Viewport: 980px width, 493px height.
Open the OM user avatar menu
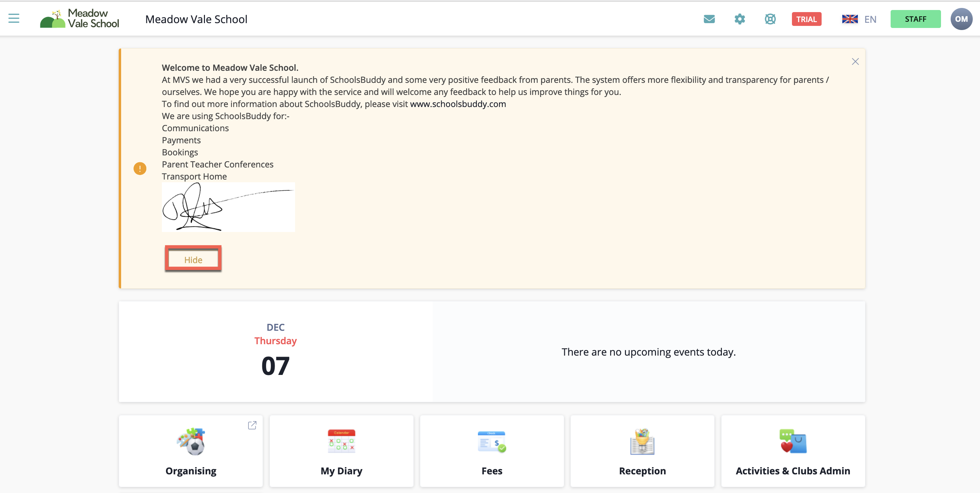click(961, 19)
